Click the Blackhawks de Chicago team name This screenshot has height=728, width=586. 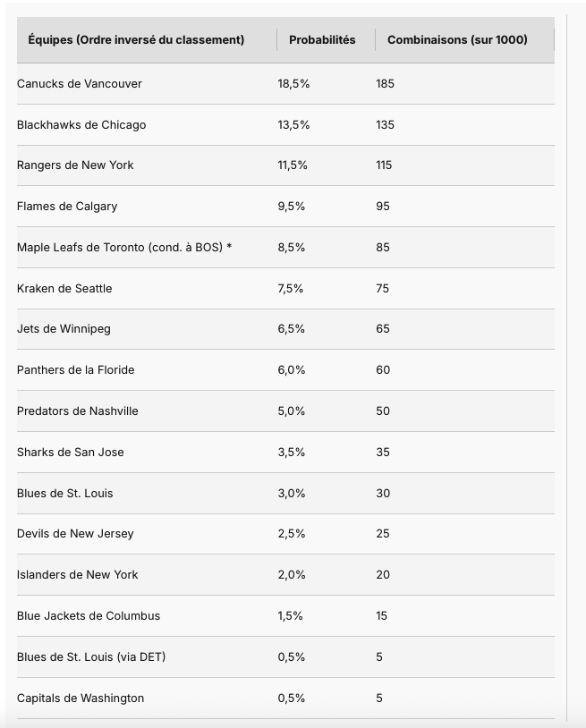click(81, 124)
